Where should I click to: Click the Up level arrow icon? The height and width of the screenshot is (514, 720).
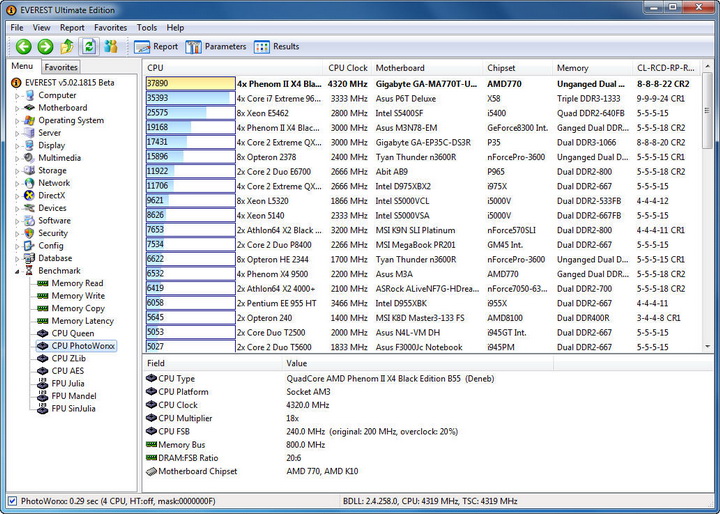coord(67,46)
